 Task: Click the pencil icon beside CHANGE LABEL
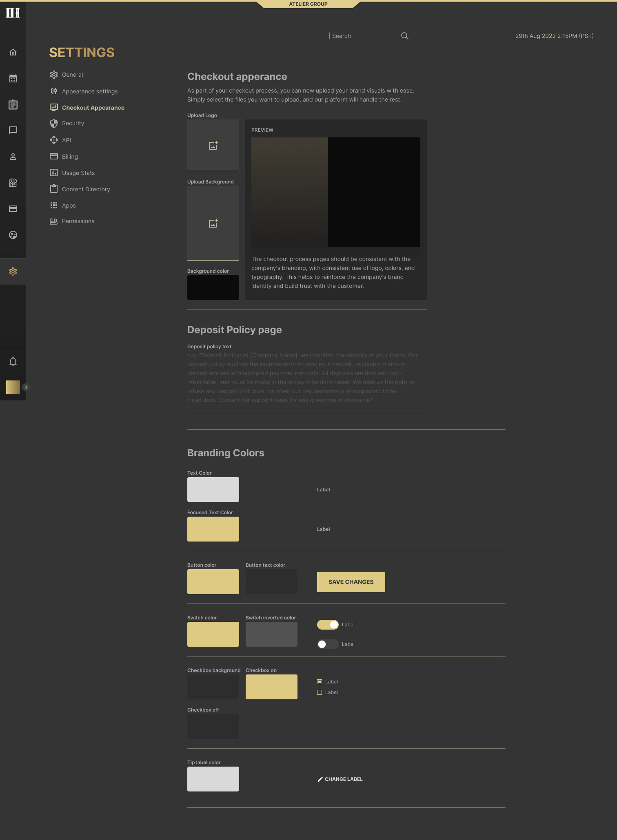[320, 779]
